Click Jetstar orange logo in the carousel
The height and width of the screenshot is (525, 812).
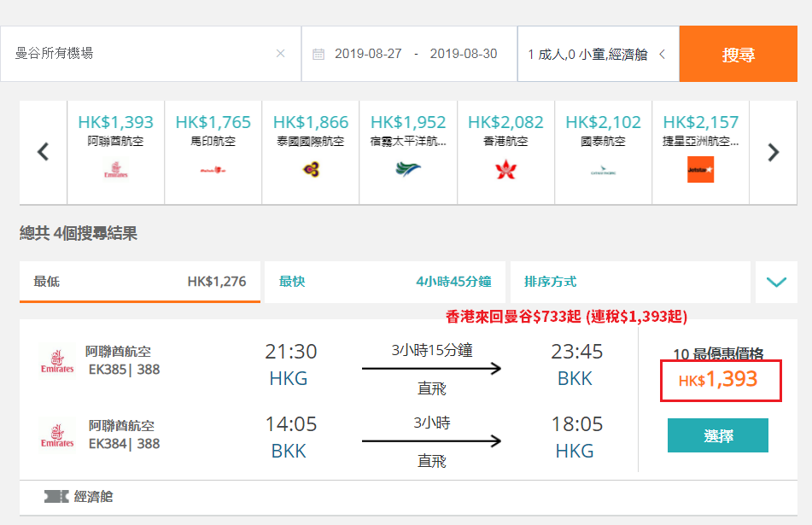[701, 169]
